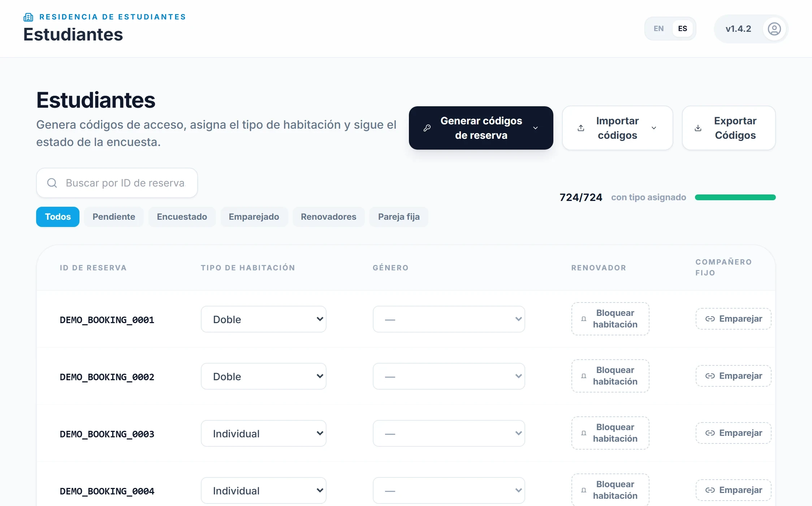The height and width of the screenshot is (506, 812).
Task: Click link icon in DEMO_BOOKING_0001 Emparejar
Action: click(x=710, y=319)
